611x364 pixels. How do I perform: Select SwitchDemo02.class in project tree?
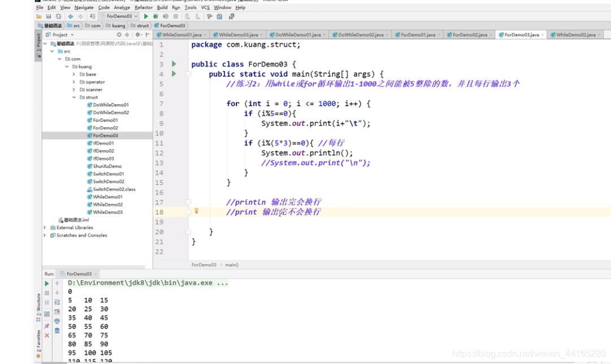pos(114,189)
